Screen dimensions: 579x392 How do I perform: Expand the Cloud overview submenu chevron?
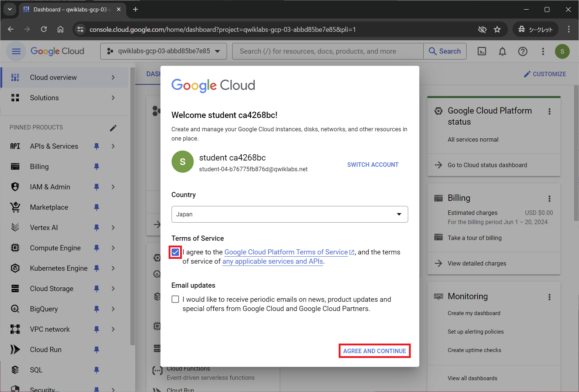pyautogui.click(x=113, y=77)
